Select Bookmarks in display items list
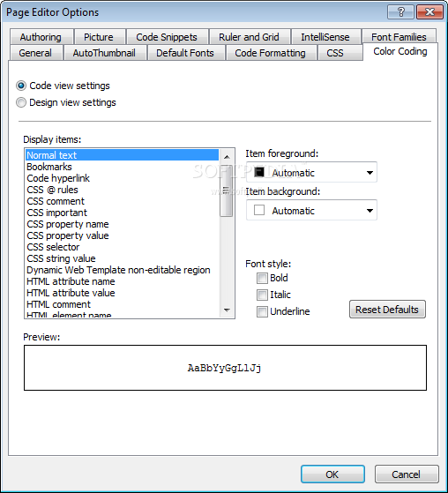 point(122,167)
